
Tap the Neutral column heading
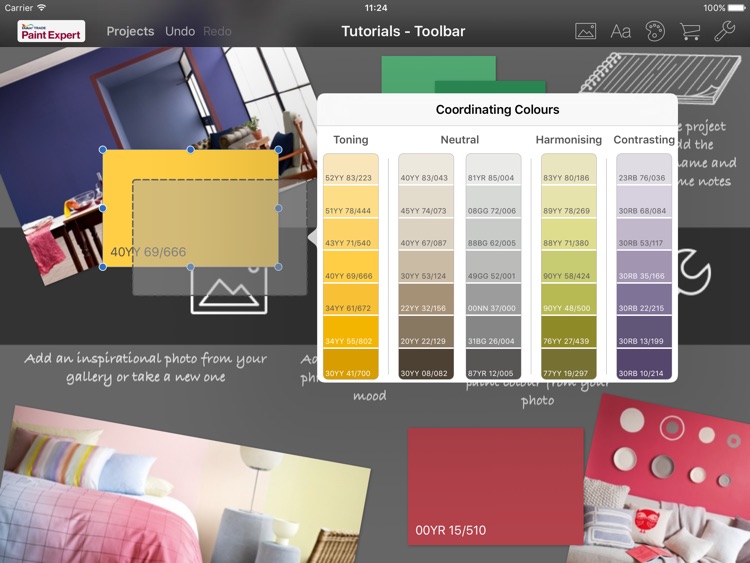point(460,140)
